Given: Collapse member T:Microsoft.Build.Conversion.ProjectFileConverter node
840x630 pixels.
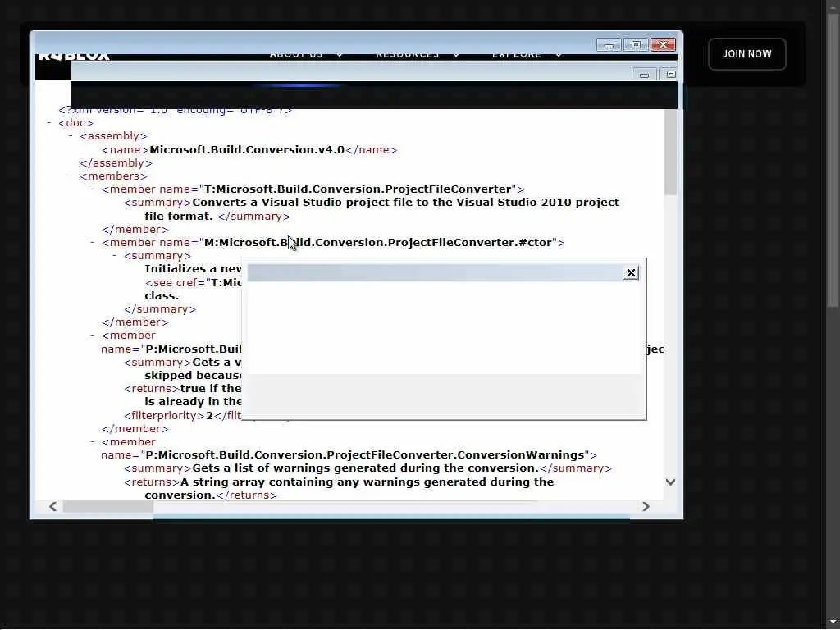Looking at the screenshot, I should tap(92, 189).
